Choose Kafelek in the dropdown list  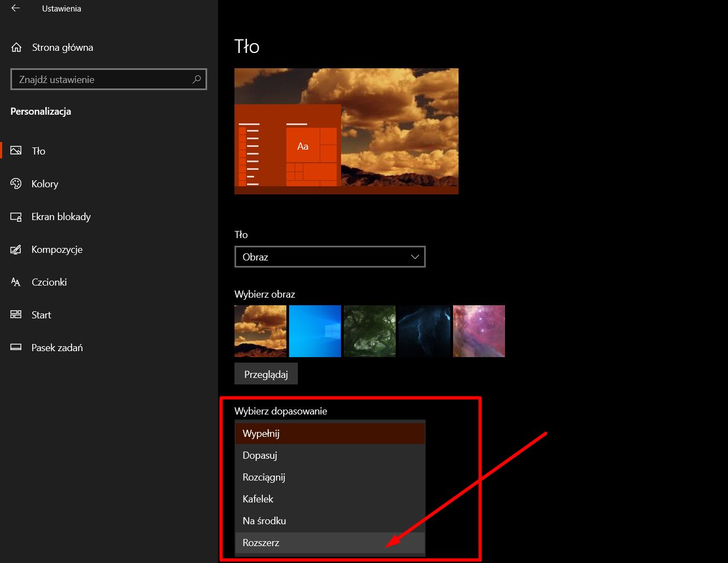coord(330,499)
